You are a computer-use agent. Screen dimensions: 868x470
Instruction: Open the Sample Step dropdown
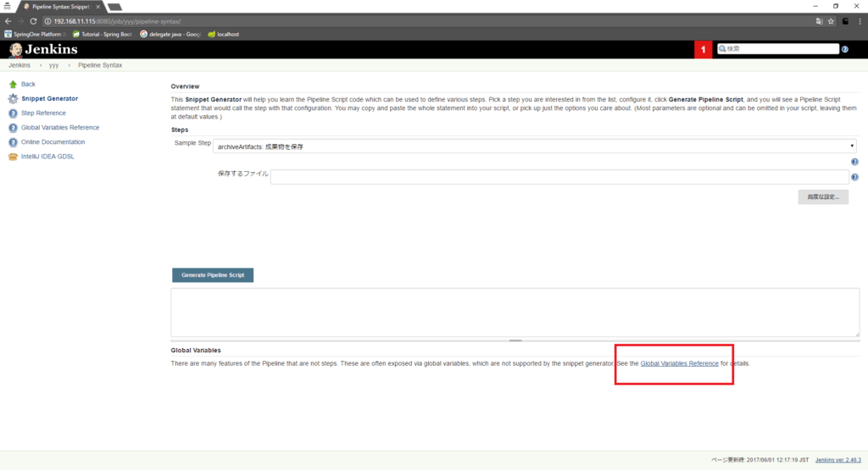pos(536,146)
